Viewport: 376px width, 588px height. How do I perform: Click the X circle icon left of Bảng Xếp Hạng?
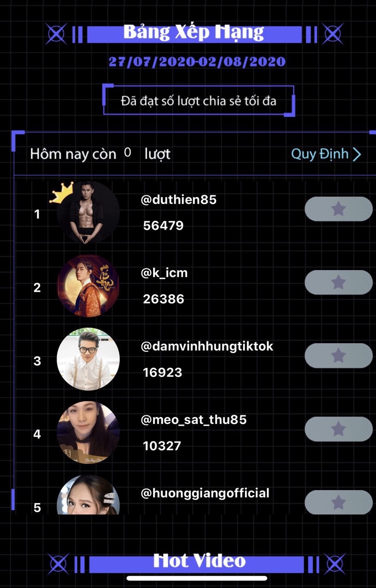click(57, 34)
